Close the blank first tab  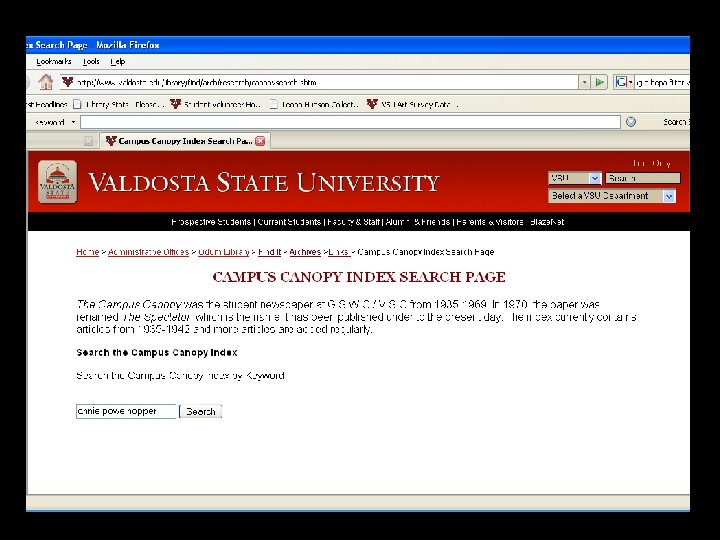pyautogui.click(x=89, y=141)
